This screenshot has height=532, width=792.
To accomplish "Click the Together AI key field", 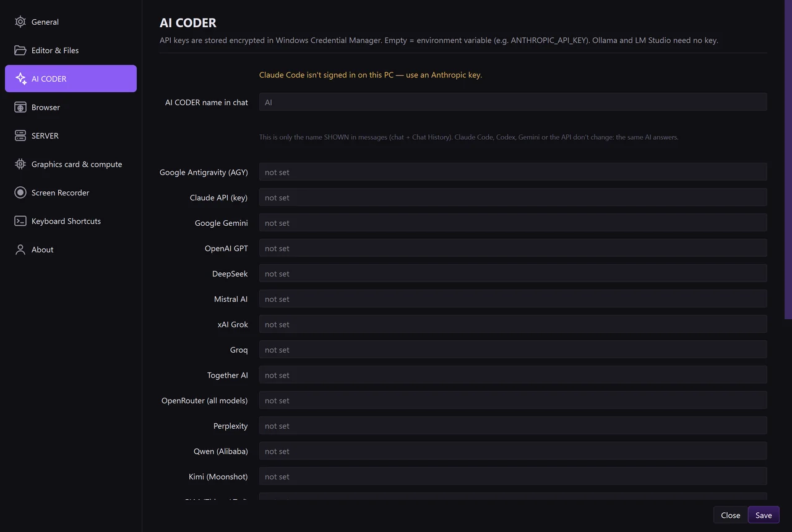I will [513, 375].
